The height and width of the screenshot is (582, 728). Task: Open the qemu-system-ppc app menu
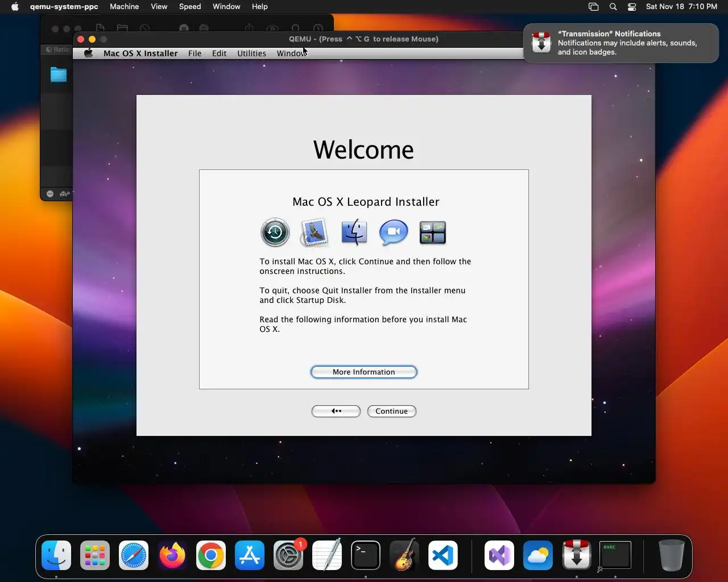[x=64, y=7]
